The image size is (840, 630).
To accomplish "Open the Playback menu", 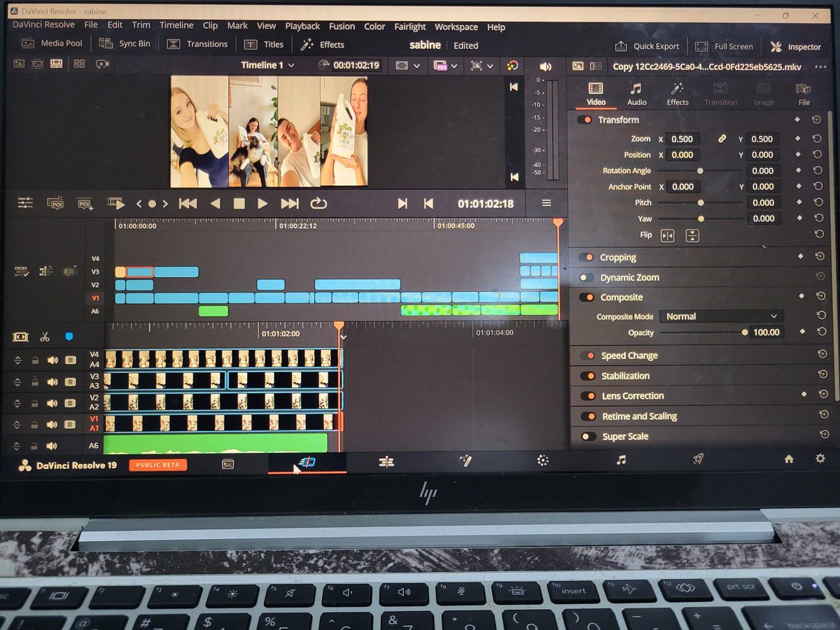I will click(302, 26).
